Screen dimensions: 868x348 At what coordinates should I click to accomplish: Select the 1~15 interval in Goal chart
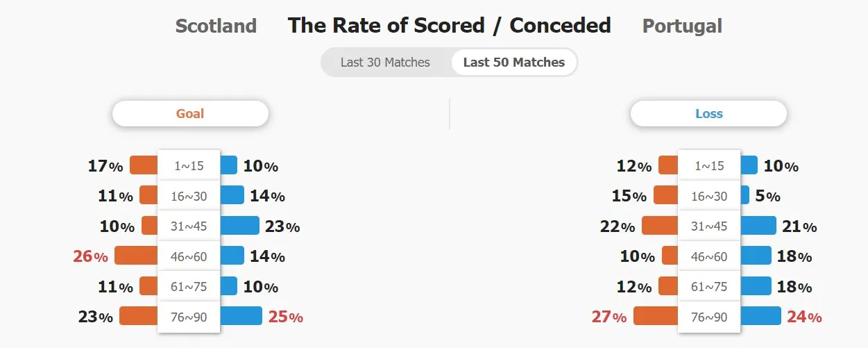189,166
